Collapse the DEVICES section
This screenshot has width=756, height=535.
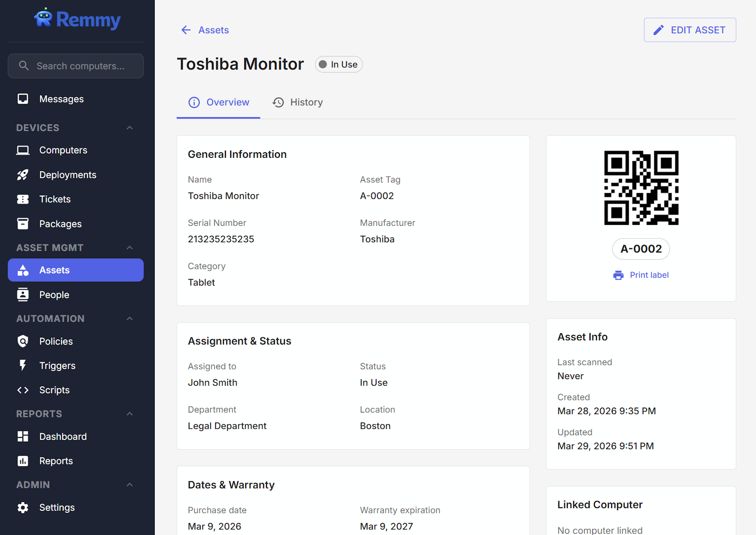[x=129, y=127]
